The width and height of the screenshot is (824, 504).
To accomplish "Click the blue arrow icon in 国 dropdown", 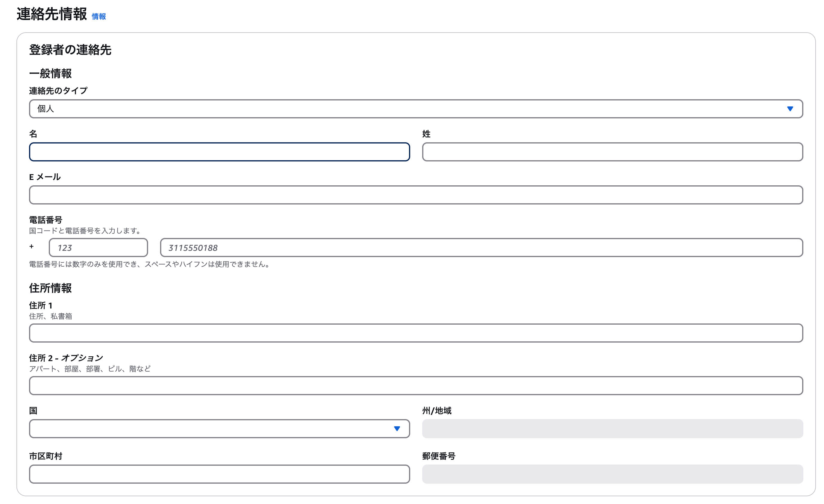I will [397, 428].
